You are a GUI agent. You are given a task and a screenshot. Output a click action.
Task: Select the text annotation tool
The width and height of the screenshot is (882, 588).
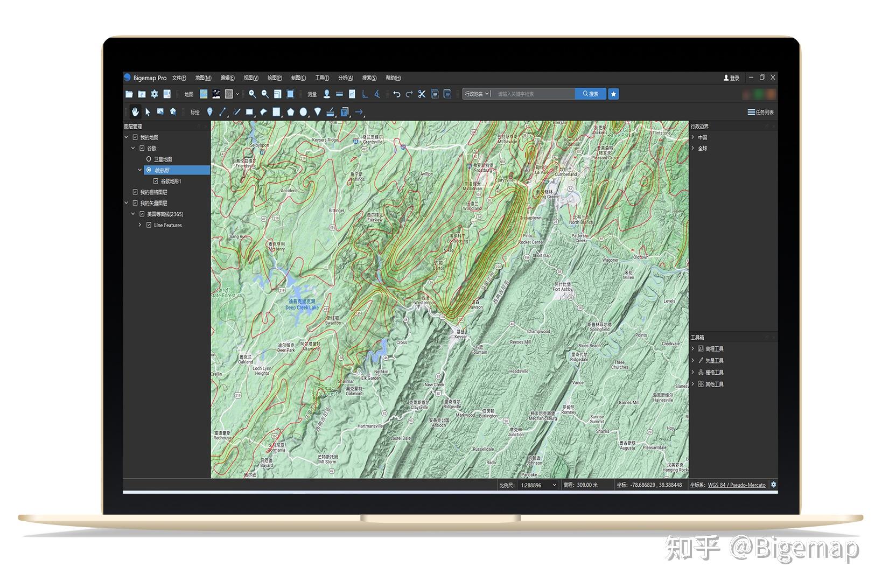pos(344,112)
